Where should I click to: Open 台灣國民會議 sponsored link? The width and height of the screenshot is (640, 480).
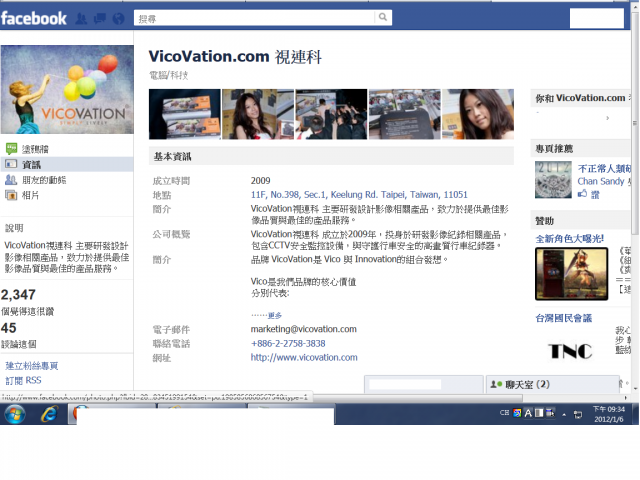pos(564,318)
